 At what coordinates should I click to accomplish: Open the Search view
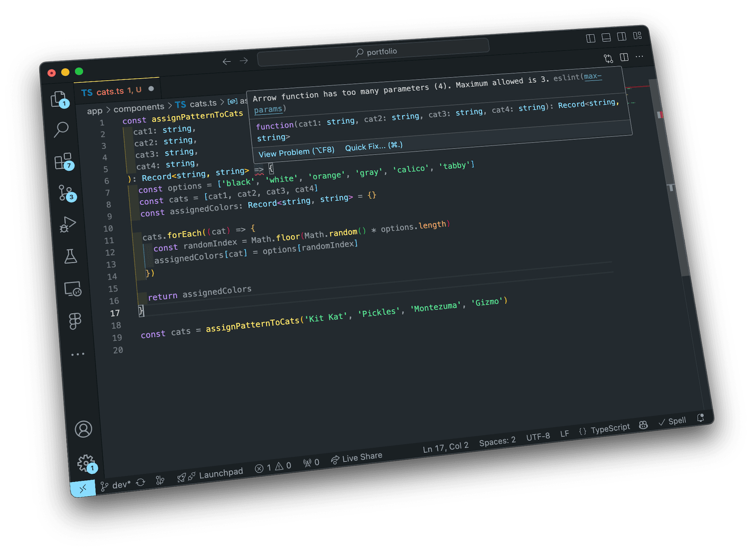(x=61, y=129)
